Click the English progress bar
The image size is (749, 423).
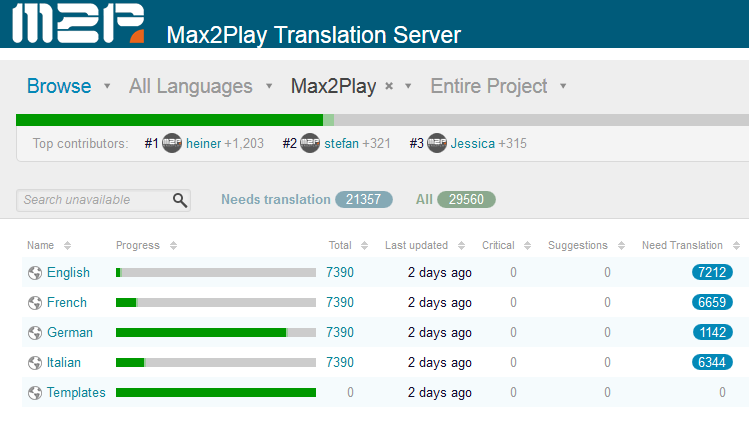[216, 273]
